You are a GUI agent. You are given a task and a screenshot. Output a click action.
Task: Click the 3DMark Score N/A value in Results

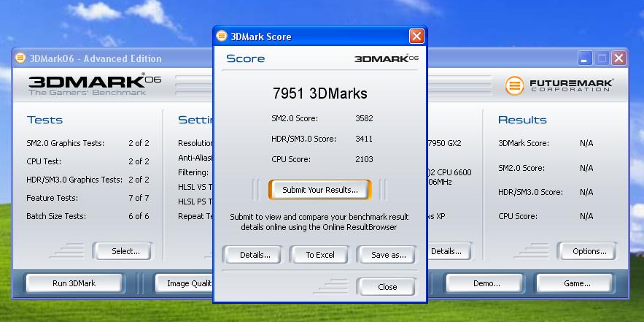586,144
